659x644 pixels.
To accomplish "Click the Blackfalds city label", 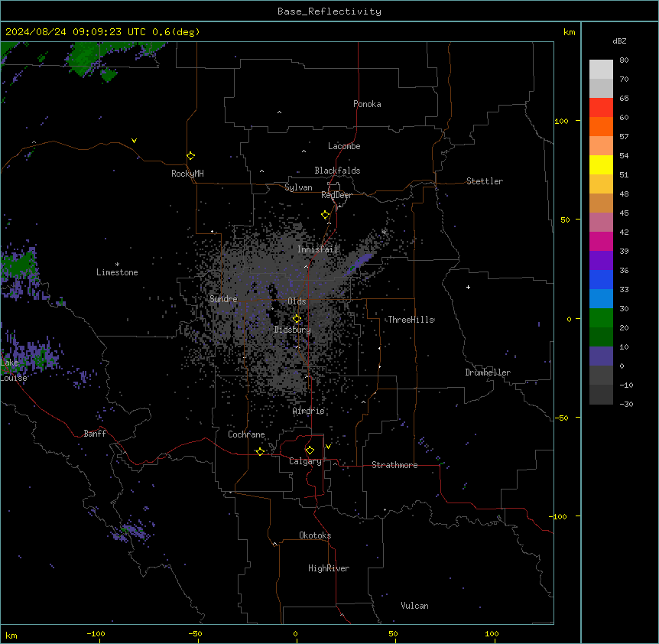I will [x=337, y=171].
